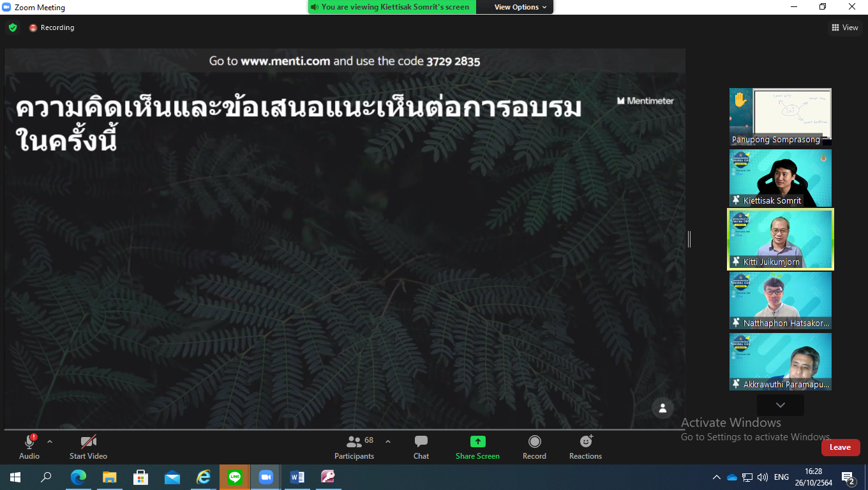The image size is (868, 490).
Task: Open the network status tray icon
Action: tap(747, 477)
